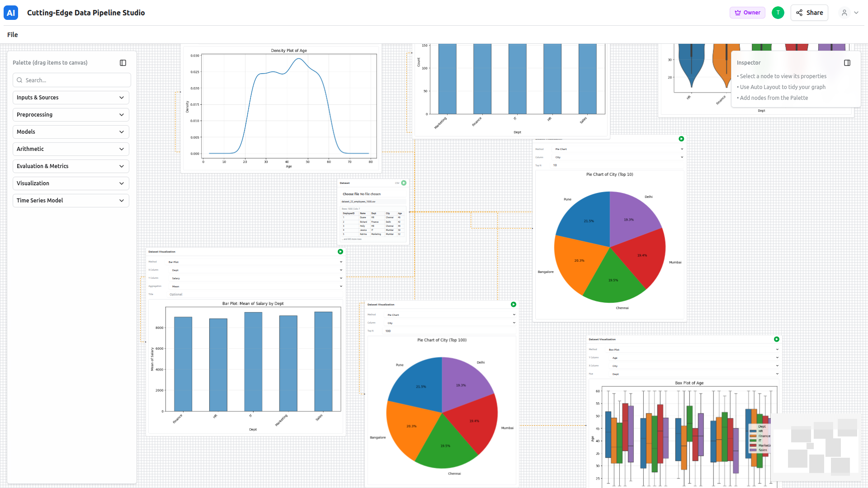Open the File menu
The width and height of the screenshot is (868, 488).
(x=13, y=35)
